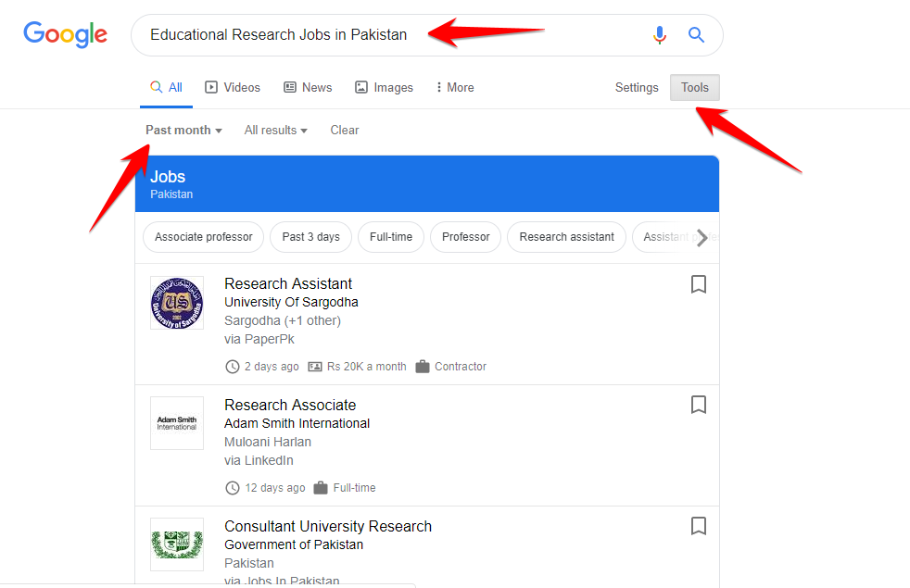The image size is (910, 588).
Task: Open the More search categories menu
Action: tap(455, 88)
